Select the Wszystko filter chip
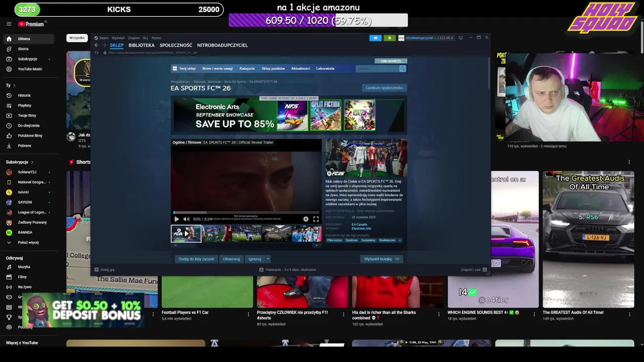The height and width of the screenshot is (362, 644). 77,38
